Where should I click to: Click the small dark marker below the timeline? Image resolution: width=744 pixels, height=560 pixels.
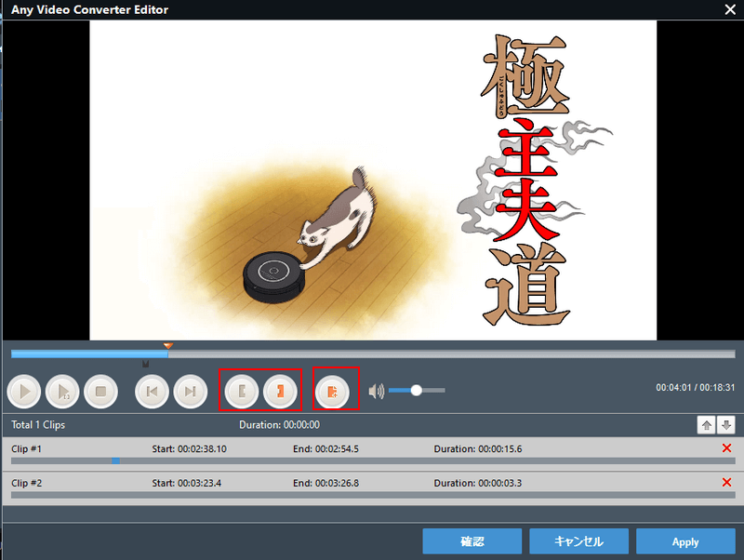point(146,364)
